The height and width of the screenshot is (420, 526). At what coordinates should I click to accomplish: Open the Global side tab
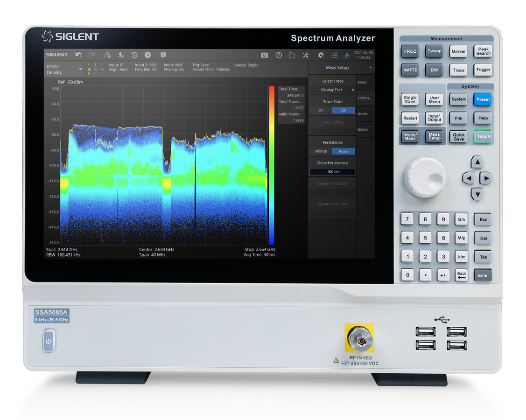[363, 129]
